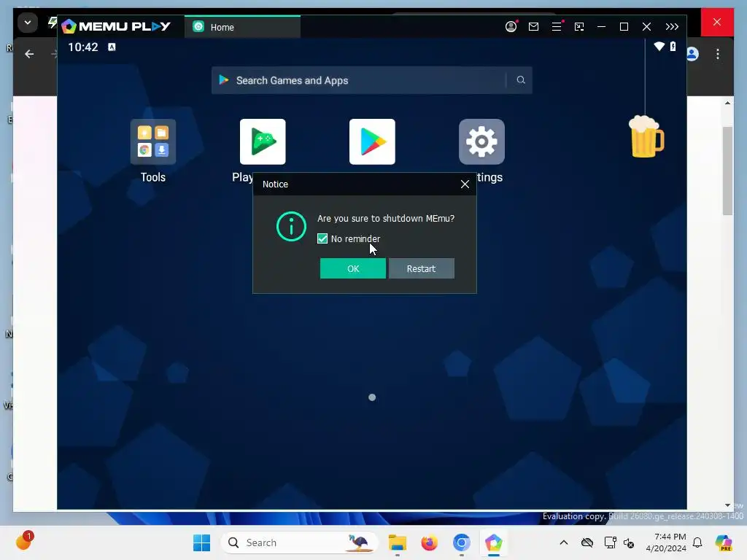This screenshot has width=747, height=560.
Task: Click the MEmu mini-window mode icon
Action: 579,27
